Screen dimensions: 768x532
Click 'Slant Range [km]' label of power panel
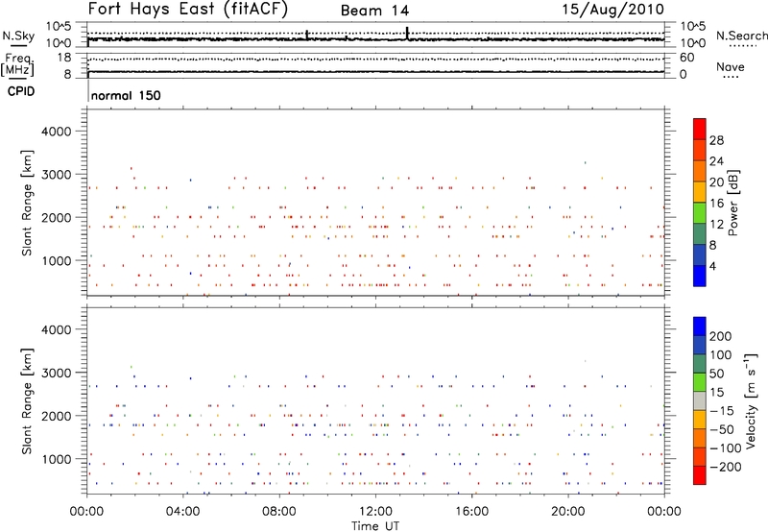[x=27, y=203]
